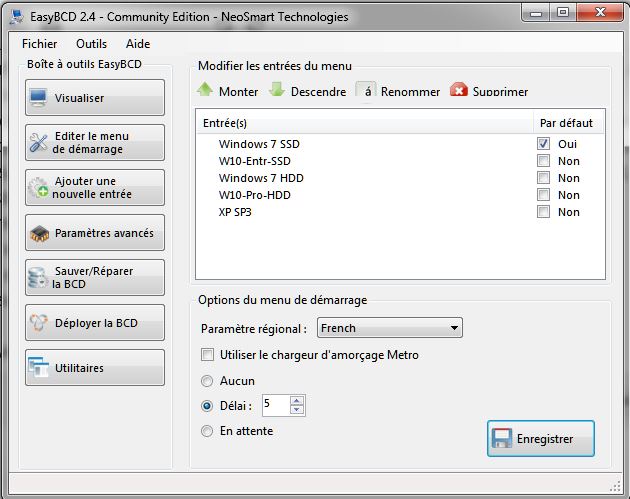630x499 pixels.
Task: Click the green Monter up arrow
Action: coord(205,90)
